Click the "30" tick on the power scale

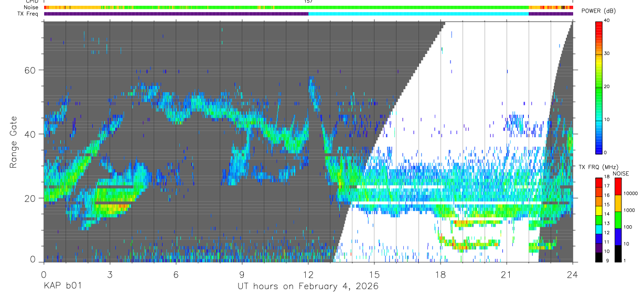[607, 53]
